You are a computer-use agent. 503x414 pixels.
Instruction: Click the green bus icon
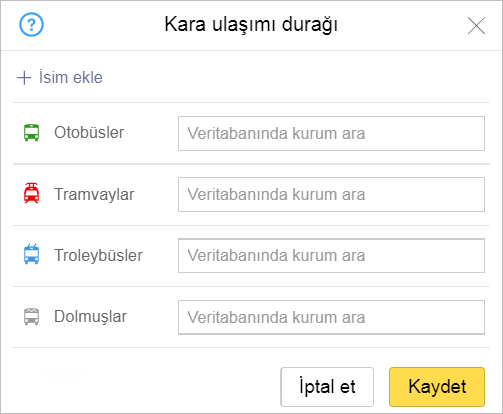(x=31, y=132)
